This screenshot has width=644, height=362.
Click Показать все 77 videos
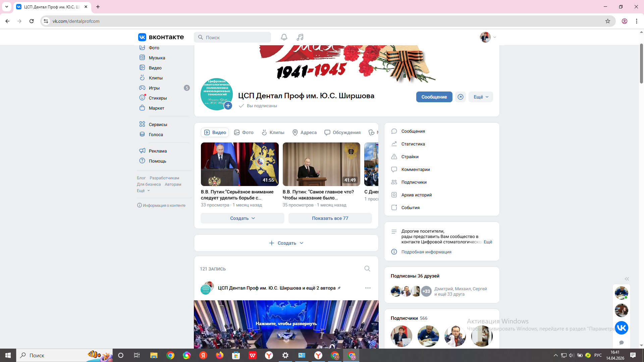pos(330,218)
